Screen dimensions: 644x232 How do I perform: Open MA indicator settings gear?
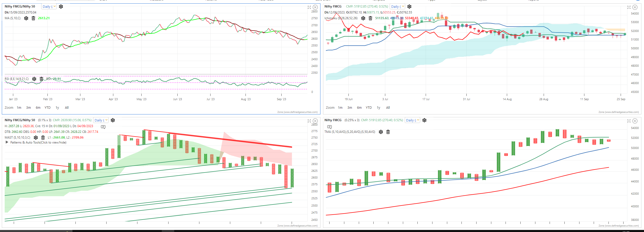pos(26,18)
